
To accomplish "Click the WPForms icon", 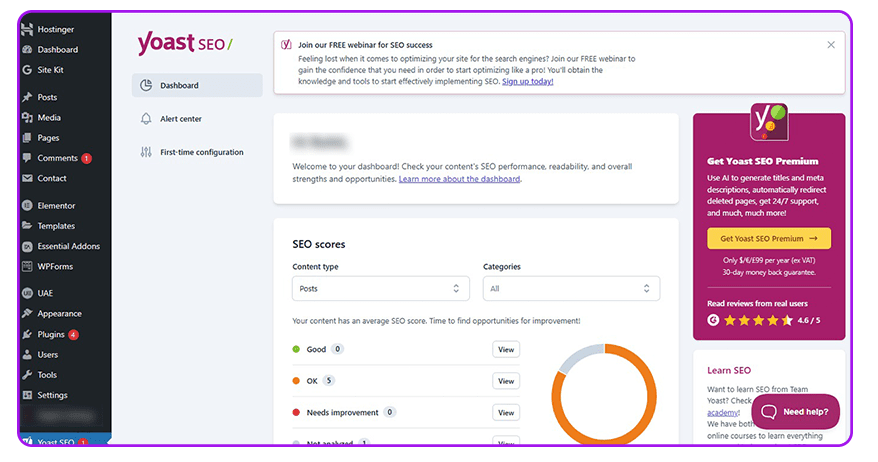I will [27, 267].
